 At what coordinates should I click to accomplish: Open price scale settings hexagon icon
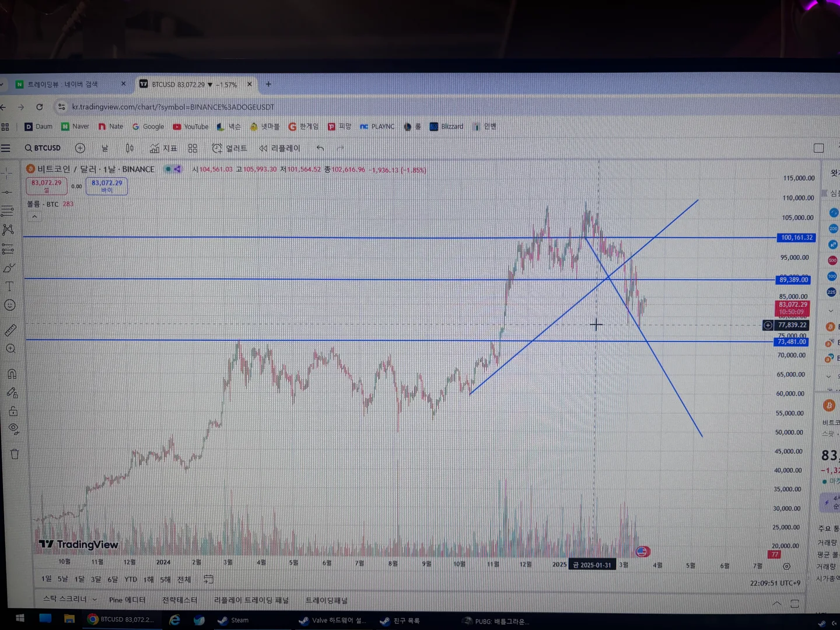pyautogui.click(x=786, y=566)
